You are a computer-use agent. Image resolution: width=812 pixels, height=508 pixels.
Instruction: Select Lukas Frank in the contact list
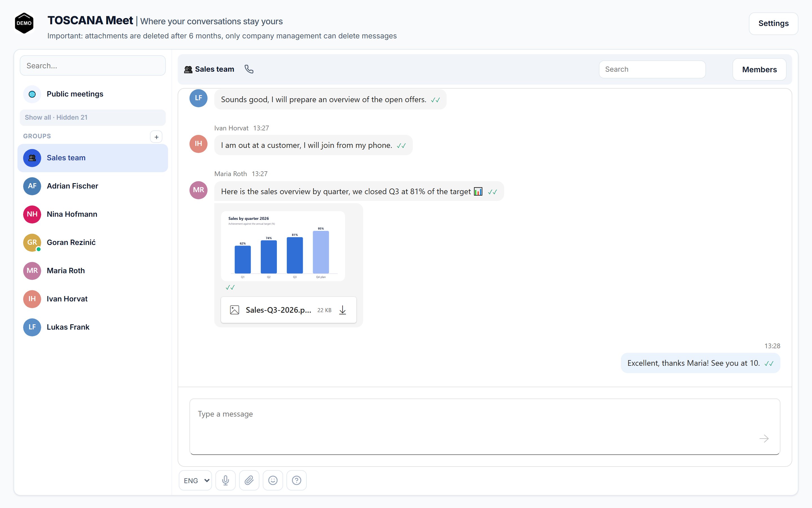[92, 327]
